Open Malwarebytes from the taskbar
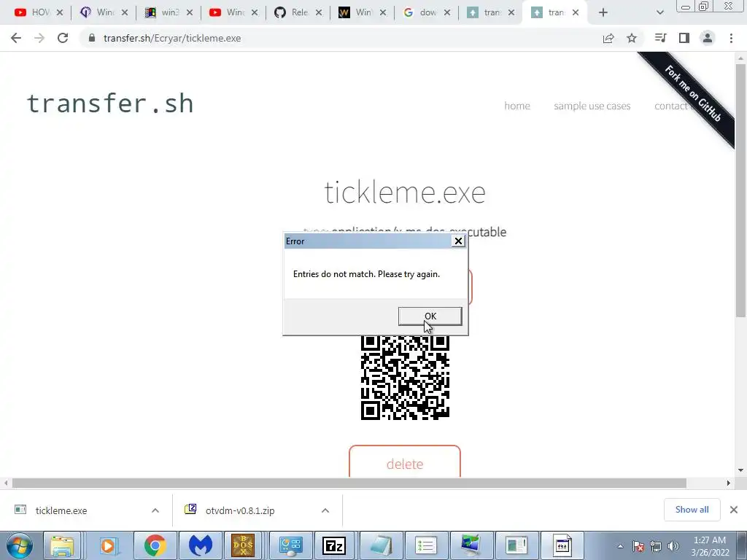 [200, 545]
